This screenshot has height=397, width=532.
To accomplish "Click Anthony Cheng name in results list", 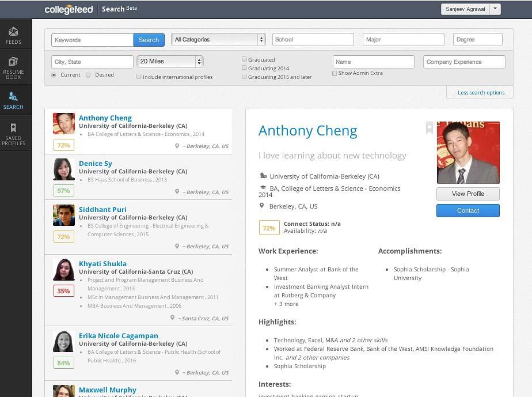I will (x=105, y=118).
